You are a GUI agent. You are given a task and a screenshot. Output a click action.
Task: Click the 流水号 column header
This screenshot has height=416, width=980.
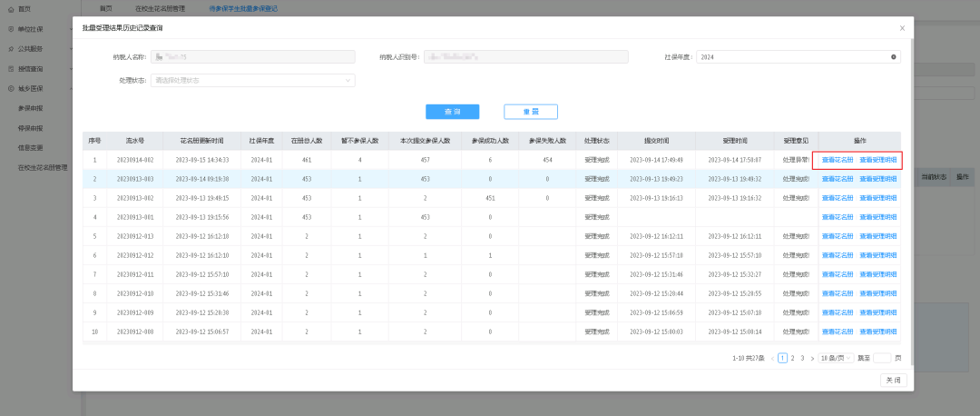point(135,141)
